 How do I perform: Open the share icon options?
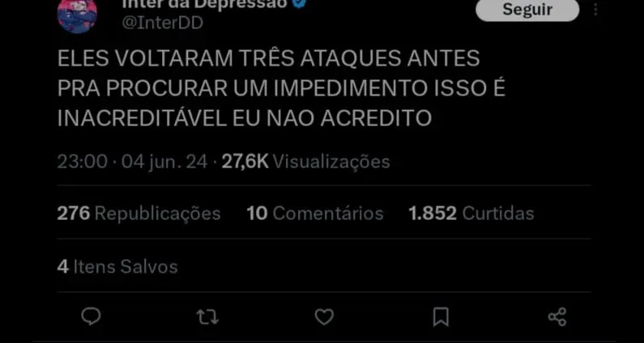pyautogui.click(x=557, y=317)
